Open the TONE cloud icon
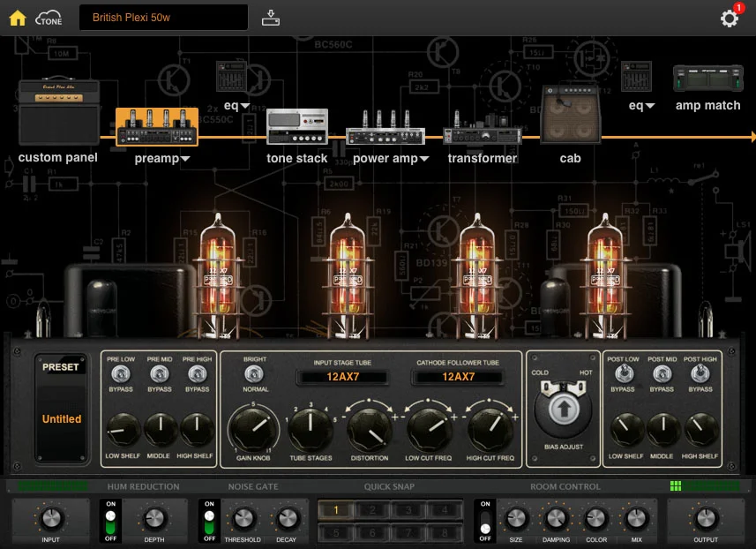 pyautogui.click(x=49, y=17)
